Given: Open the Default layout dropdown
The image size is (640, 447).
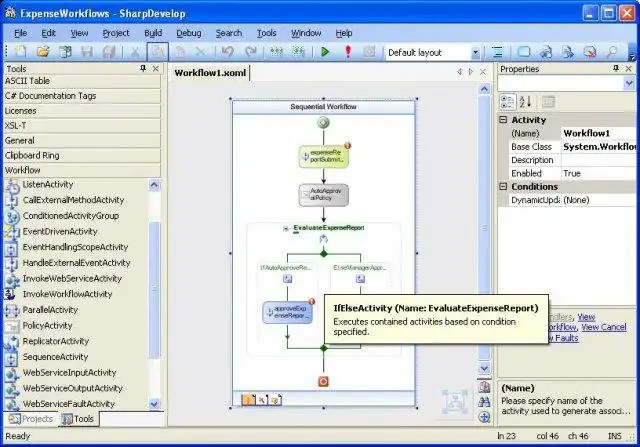Looking at the screenshot, I should [x=476, y=53].
